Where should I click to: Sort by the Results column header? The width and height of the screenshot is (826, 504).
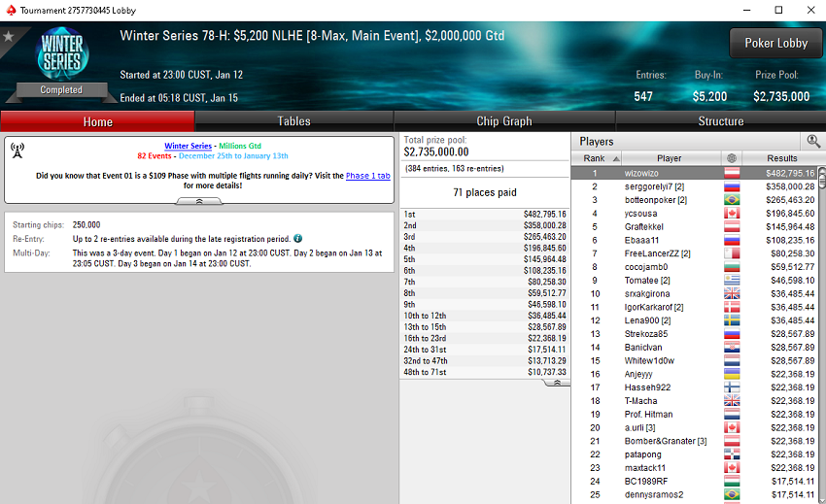(782, 158)
